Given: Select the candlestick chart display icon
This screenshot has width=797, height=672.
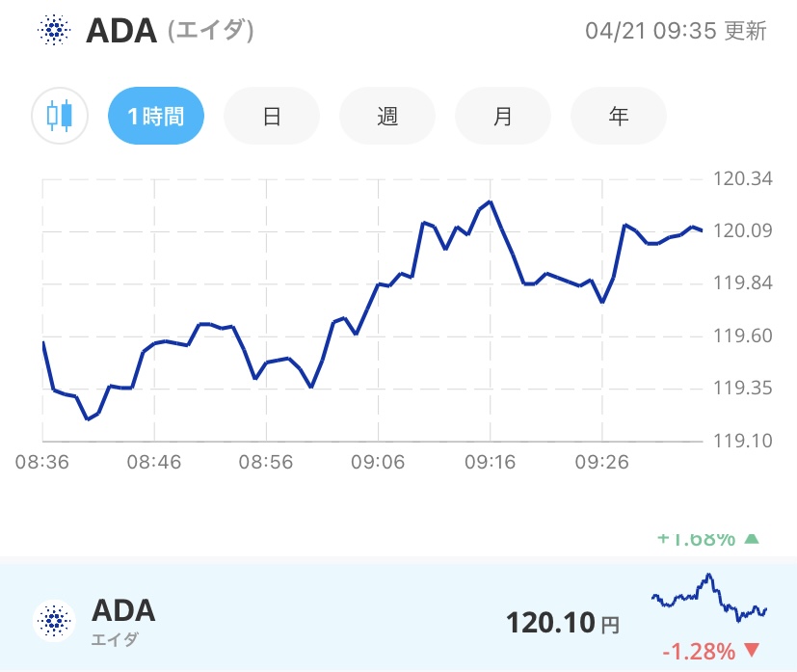Looking at the screenshot, I should pyautogui.click(x=60, y=115).
